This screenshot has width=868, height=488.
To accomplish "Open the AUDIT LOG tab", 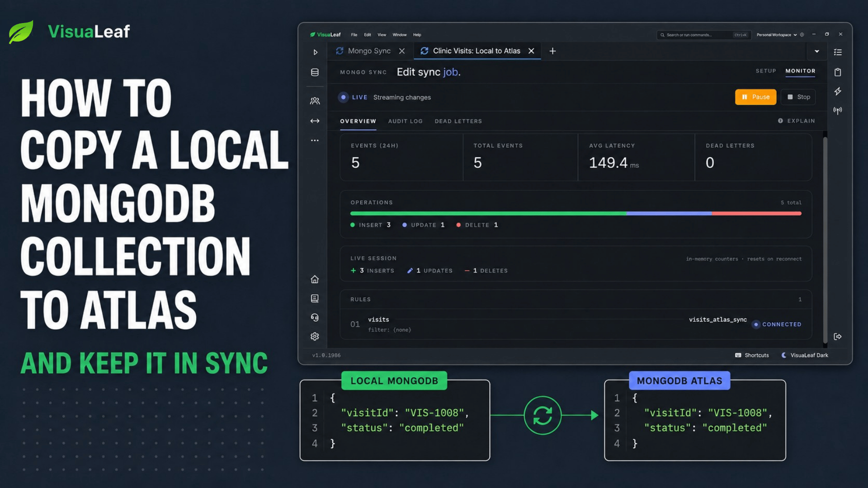I will point(406,121).
